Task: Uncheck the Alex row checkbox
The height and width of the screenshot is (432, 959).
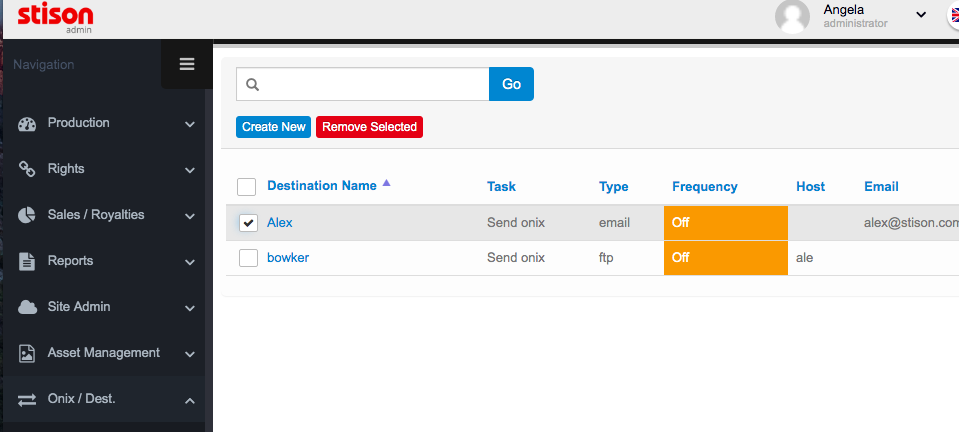Action: [x=248, y=223]
